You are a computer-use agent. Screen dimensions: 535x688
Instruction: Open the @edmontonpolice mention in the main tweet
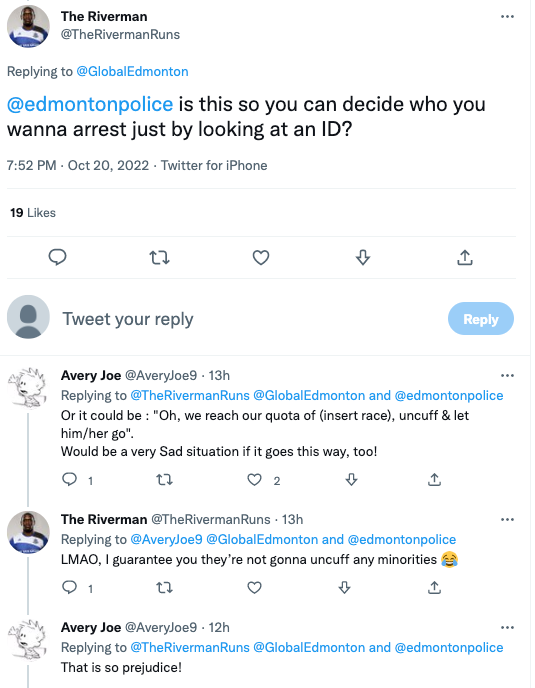(x=90, y=104)
